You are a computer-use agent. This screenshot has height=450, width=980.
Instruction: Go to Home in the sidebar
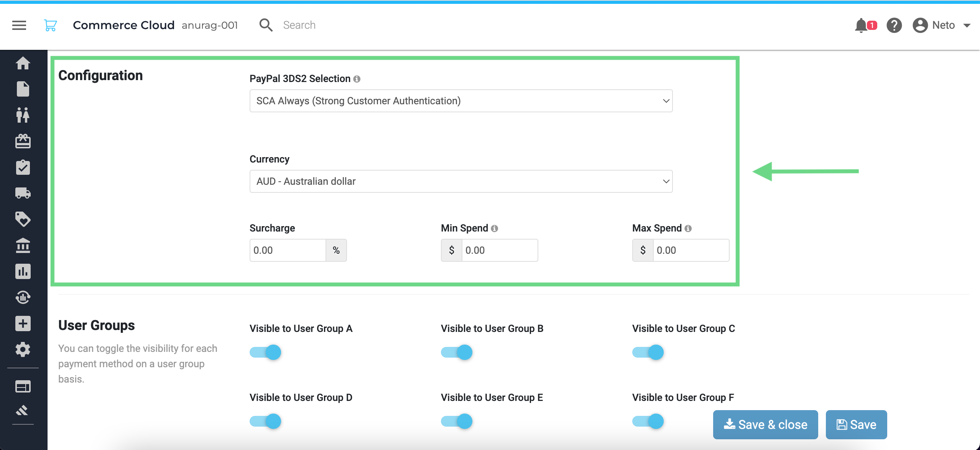[23, 63]
